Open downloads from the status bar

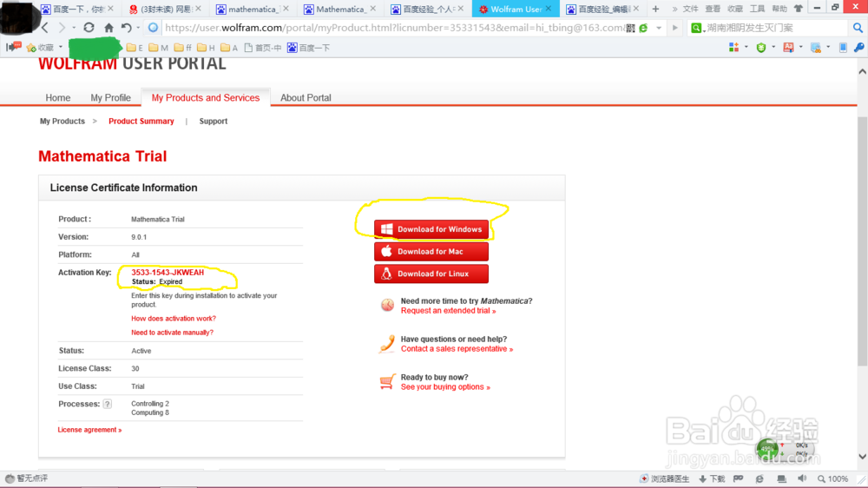pos(712,478)
